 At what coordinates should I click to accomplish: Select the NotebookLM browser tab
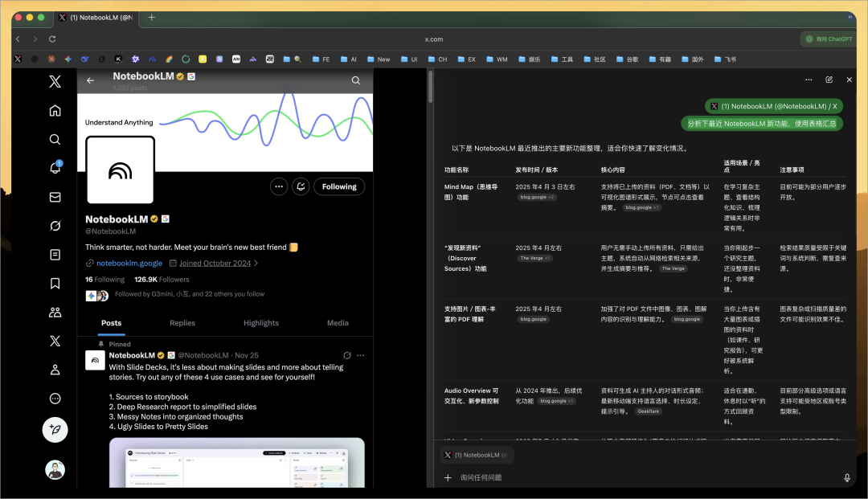click(96, 17)
